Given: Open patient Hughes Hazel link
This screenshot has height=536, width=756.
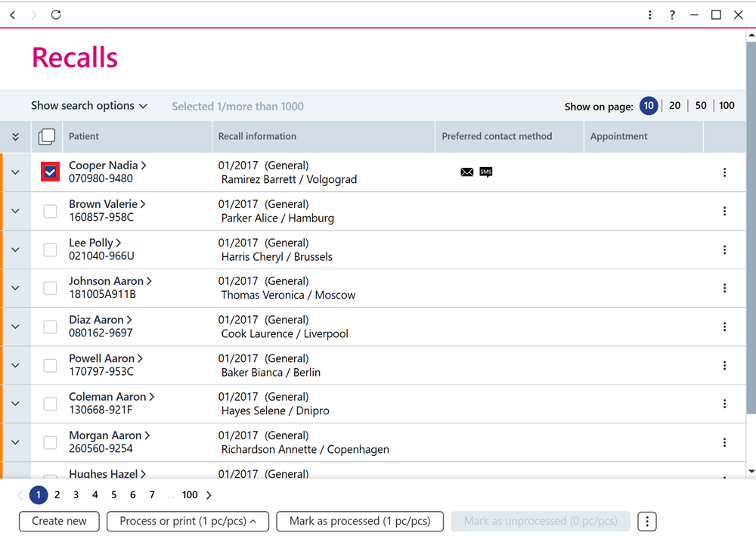Looking at the screenshot, I should click(107, 474).
